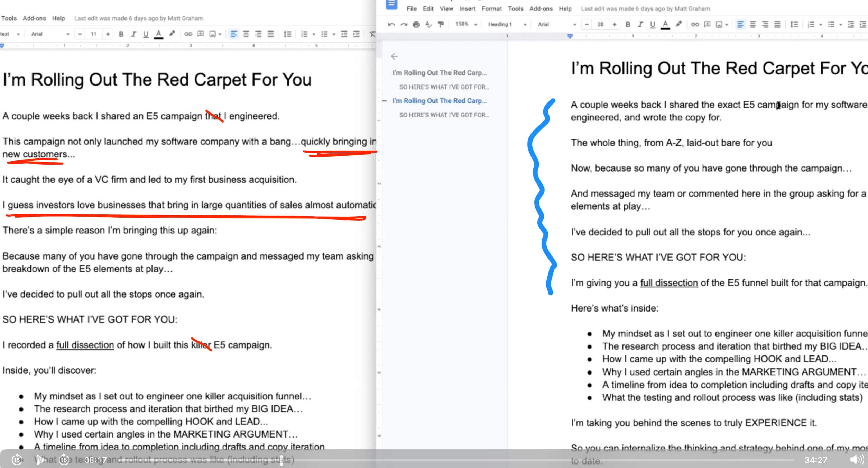868x468 pixels.
Task: Expand image options arrow in left document
Action: [x=220, y=34]
